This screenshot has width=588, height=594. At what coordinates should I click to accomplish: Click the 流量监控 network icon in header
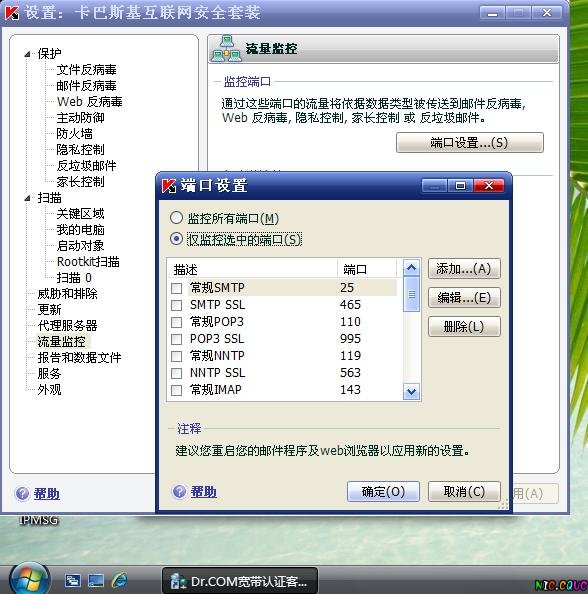click(227, 48)
